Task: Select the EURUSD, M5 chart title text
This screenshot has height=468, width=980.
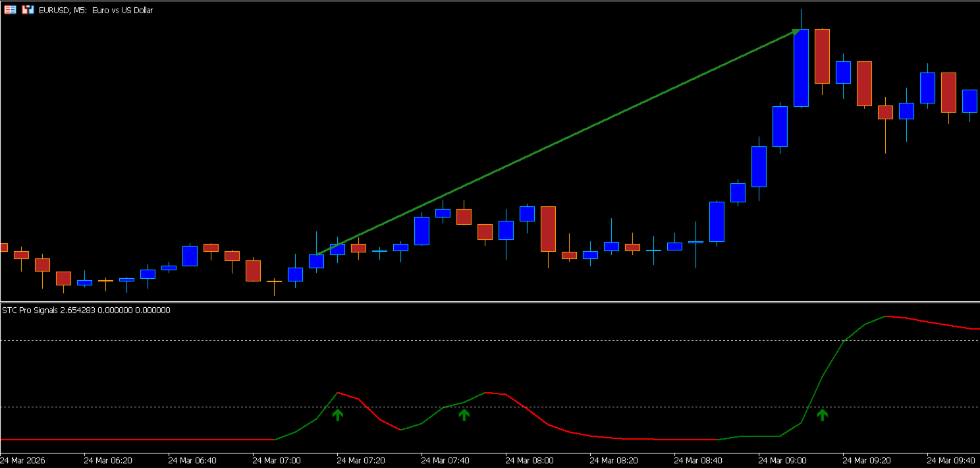Action: click(95, 11)
